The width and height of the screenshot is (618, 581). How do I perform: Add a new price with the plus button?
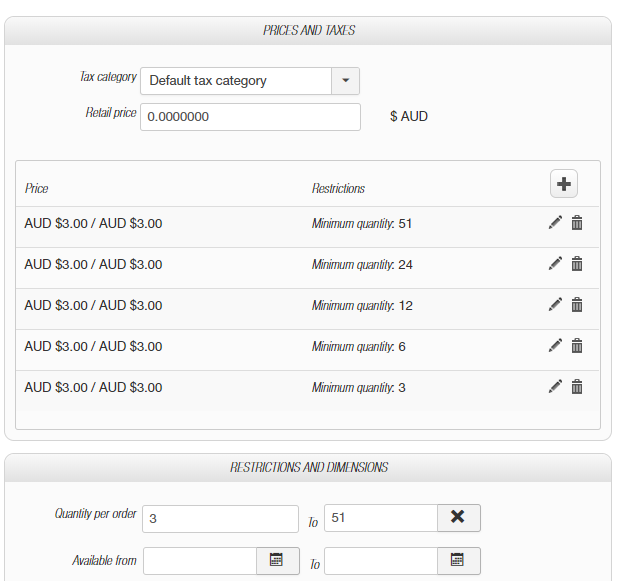[x=564, y=184]
